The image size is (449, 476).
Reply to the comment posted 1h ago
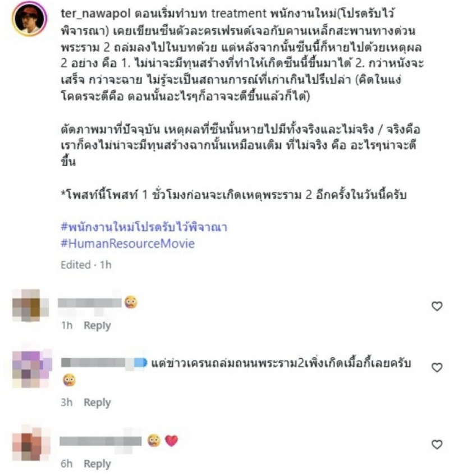point(97,326)
